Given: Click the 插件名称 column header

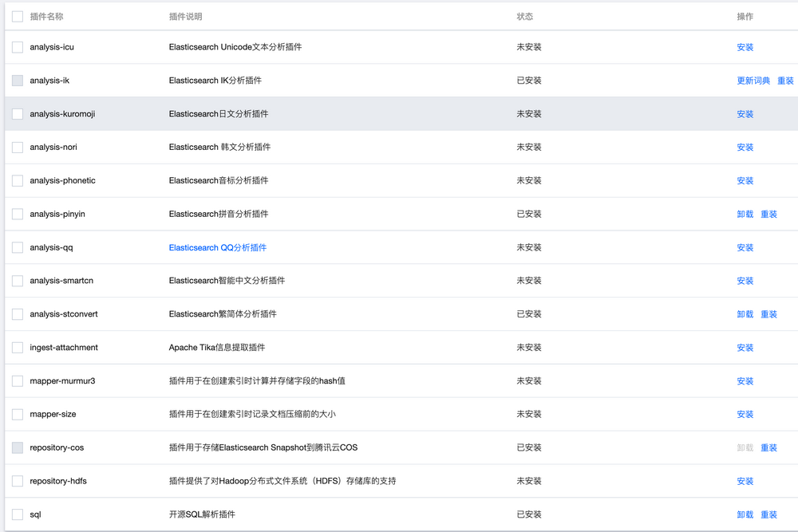Looking at the screenshot, I should (x=46, y=17).
